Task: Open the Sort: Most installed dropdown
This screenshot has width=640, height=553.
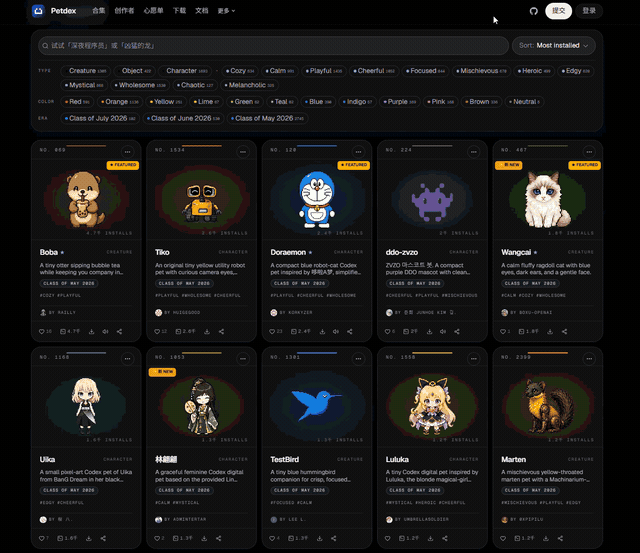Action: click(553, 46)
